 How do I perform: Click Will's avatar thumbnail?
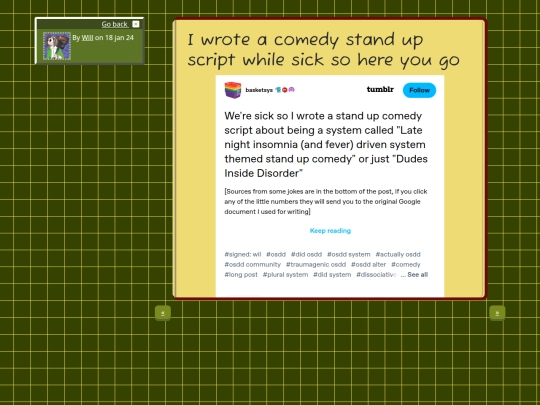pyautogui.click(x=57, y=46)
